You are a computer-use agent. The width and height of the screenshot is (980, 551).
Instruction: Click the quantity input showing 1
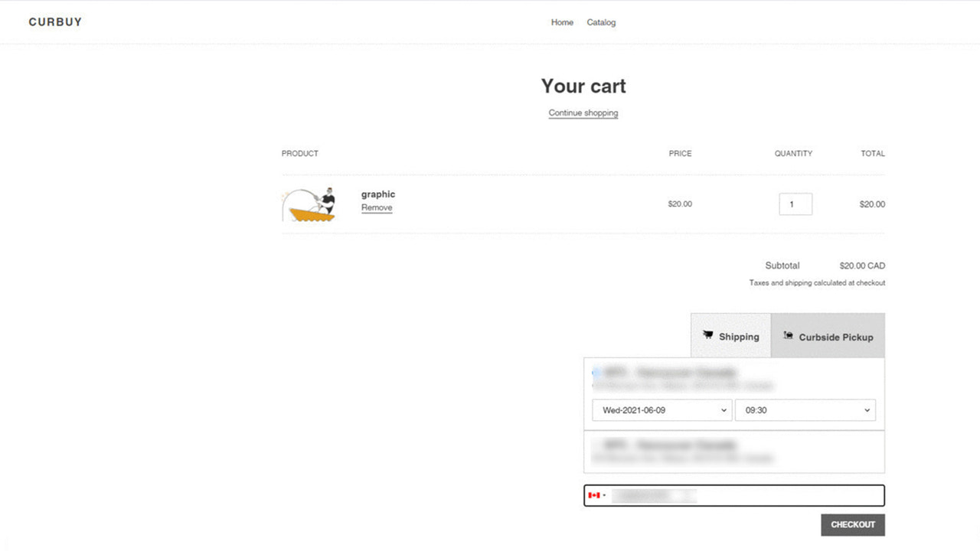coord(795,204)
